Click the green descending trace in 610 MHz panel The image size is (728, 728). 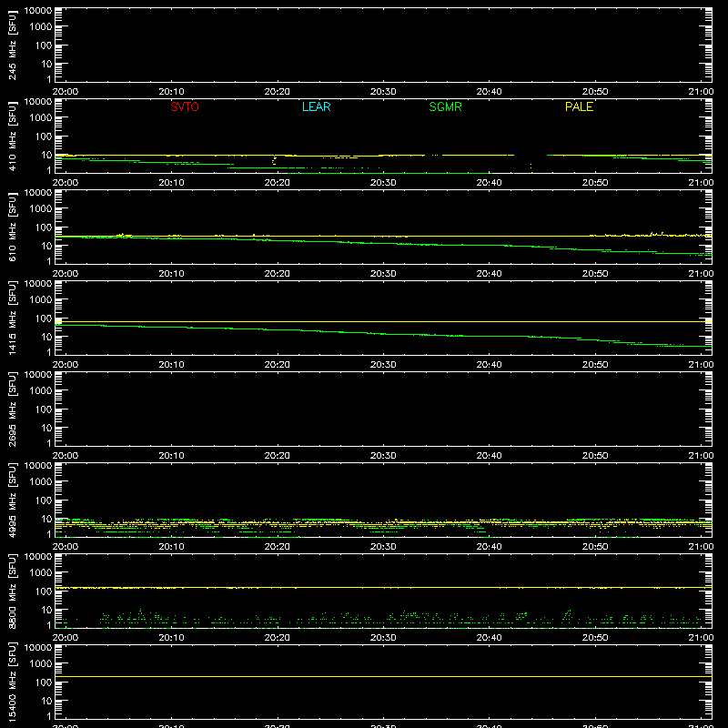pos(383,243)
